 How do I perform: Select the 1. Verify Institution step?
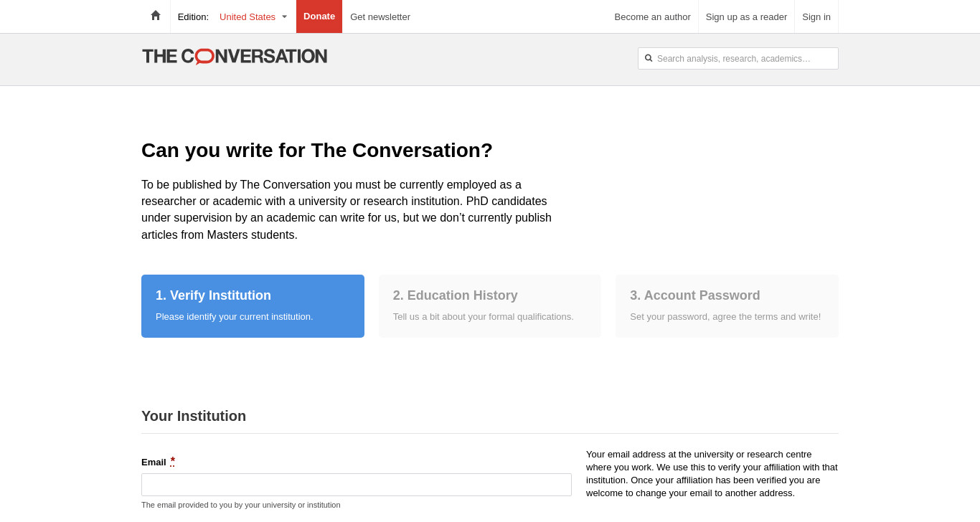pyautogui.click(x=253, y=306)
